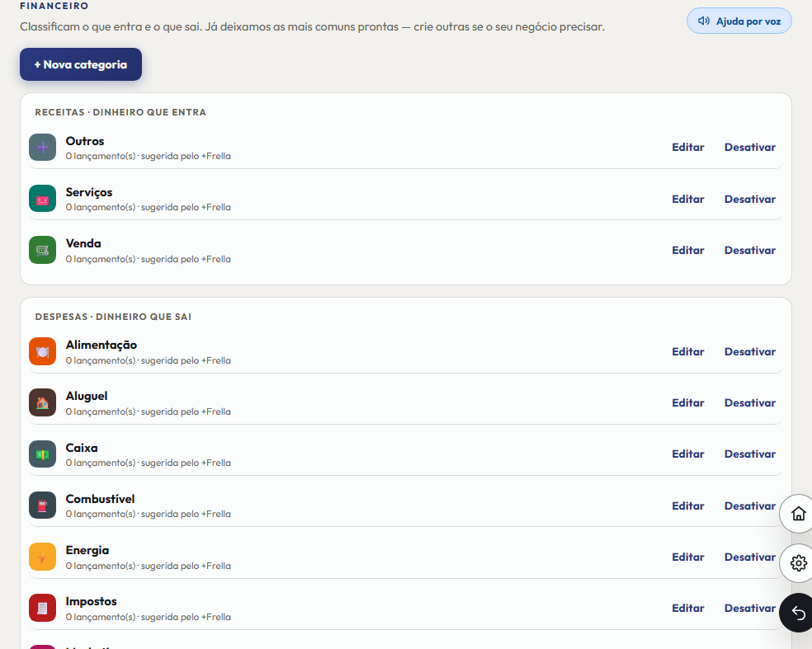Click the Aluguel house icon
The width and height of the screenshot is (812, 649).
coord(42,402)
